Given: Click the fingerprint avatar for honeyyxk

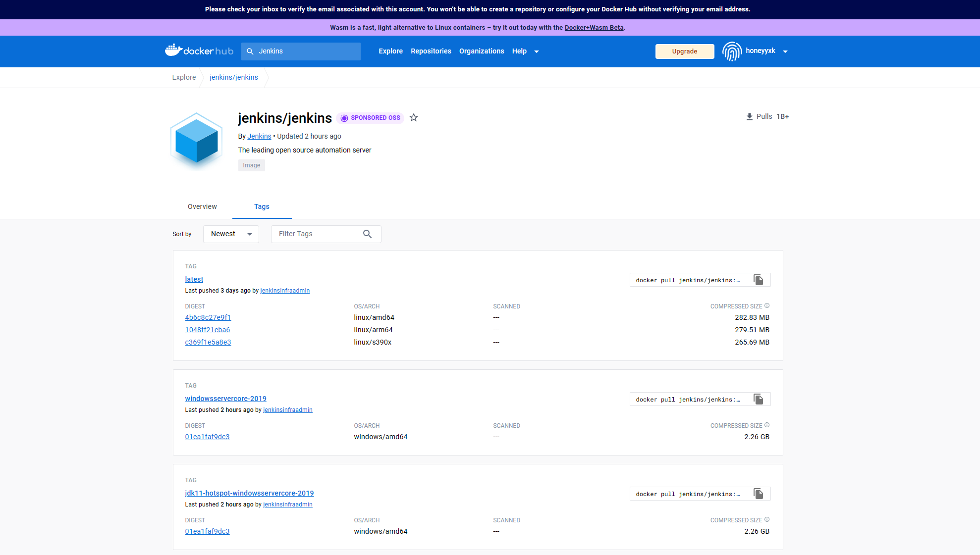Looking at the screenshot, I should (732, 51).
